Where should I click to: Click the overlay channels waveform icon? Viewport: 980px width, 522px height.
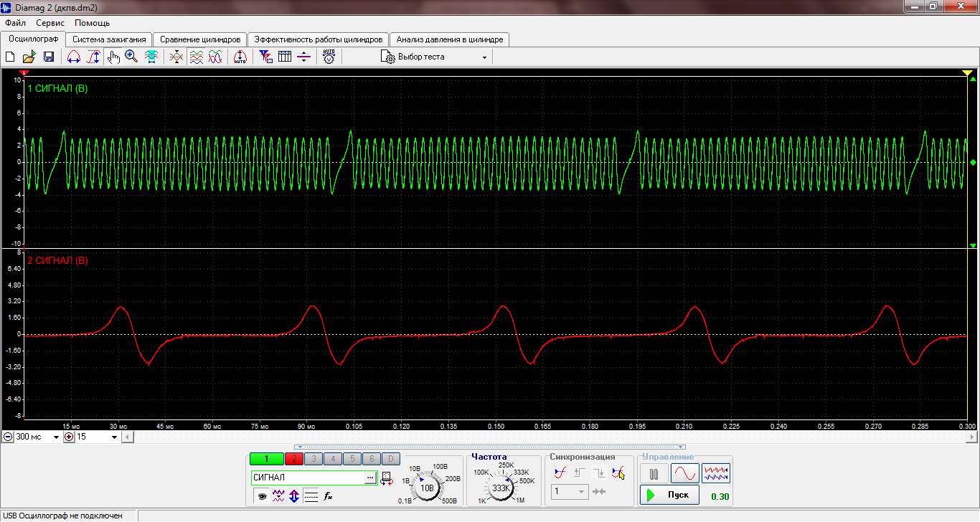[176, 57]
